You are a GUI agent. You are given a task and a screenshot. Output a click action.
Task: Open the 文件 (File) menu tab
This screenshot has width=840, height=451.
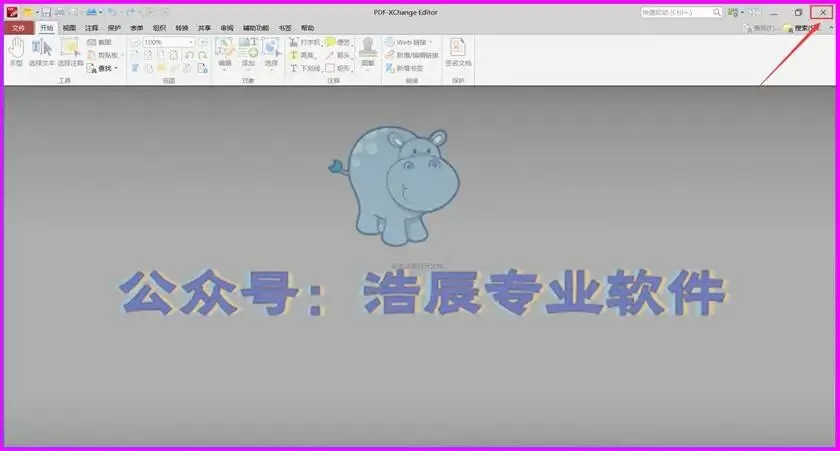pyautogui.click(x=19, y=28)
